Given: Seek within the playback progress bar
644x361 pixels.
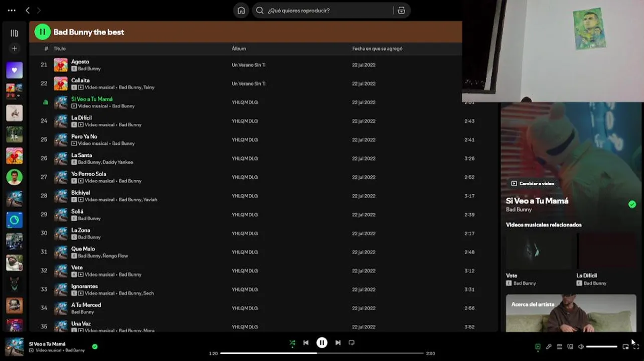Looking at the screenshot, I should coord(322,353).
